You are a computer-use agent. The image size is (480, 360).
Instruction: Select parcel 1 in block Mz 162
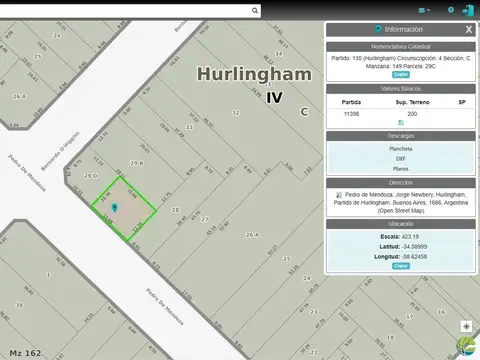(x=48, y=275)
